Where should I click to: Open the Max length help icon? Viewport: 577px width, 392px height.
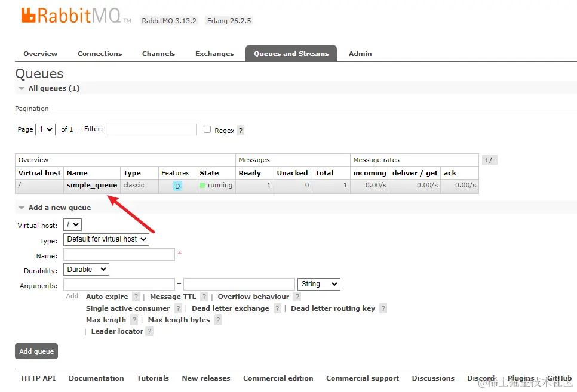click(134, 320)
